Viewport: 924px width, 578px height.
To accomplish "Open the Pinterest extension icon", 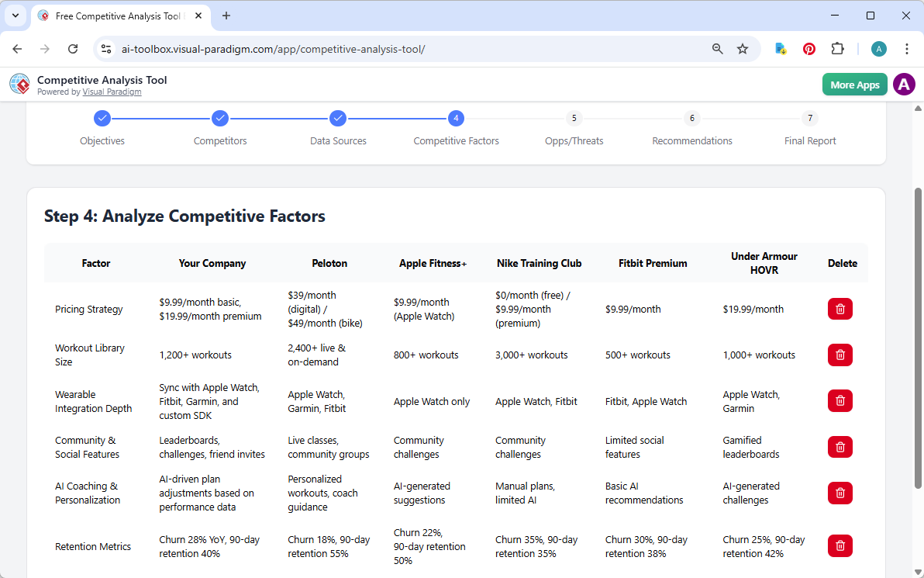I will pos(808,48).
